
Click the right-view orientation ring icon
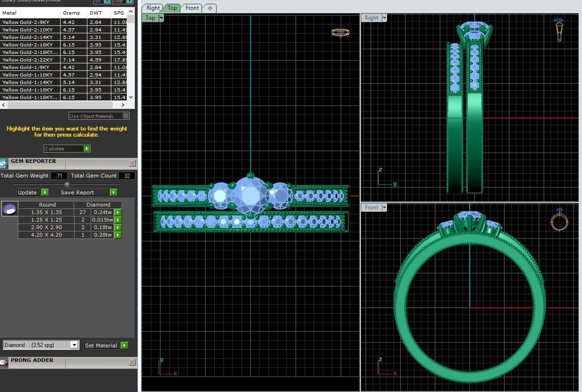click(x=559, y=30)
